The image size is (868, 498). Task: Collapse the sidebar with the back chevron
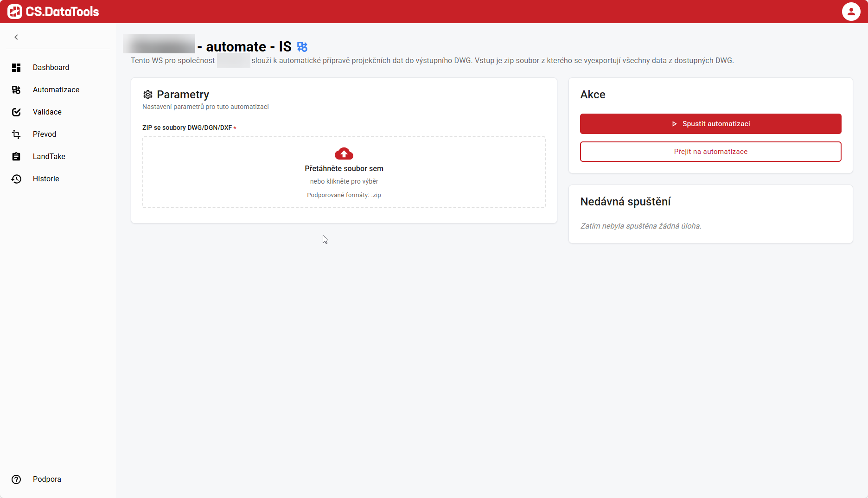pos(16,37)
